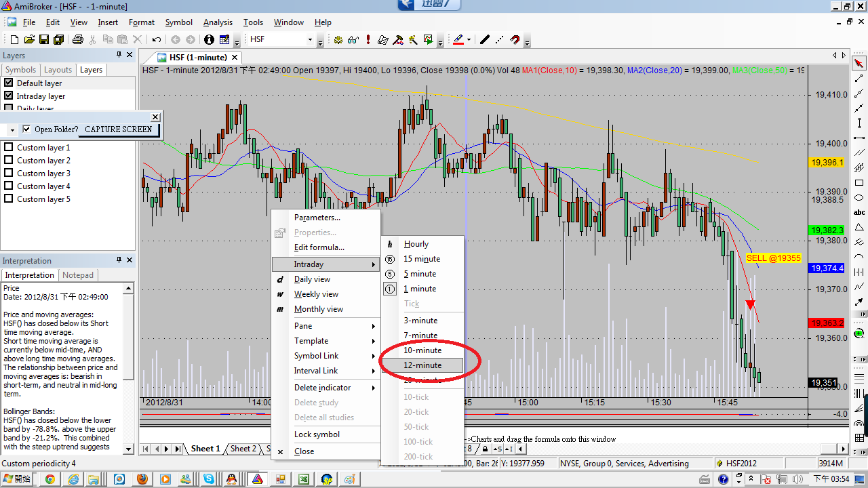This screenshot has height=488, width=868.
Task: Open Firefox from the taskbar
Action: coord(142,479)
